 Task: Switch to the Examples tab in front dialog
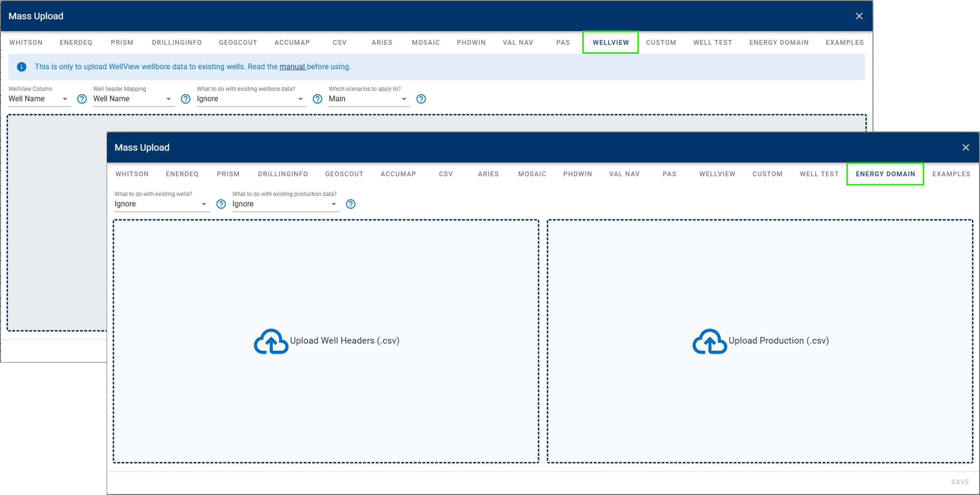951,174
